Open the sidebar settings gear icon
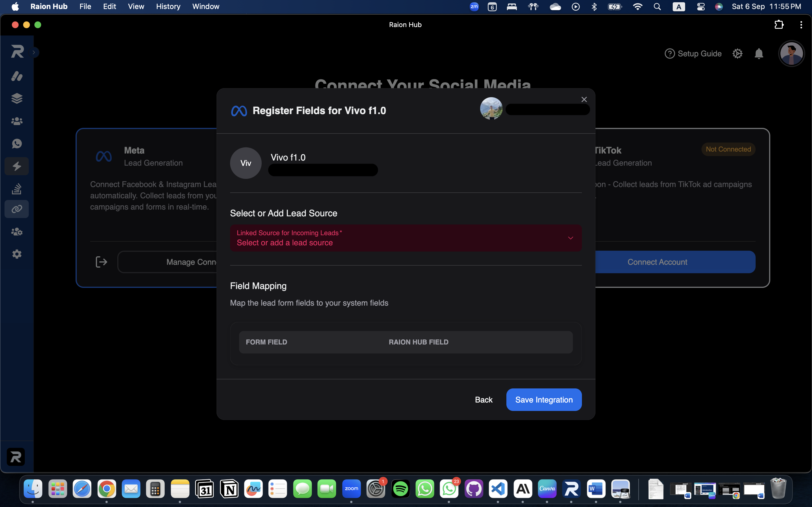The width and height of the screenshot is (812, 507). pyautogui.click(x=17, y=254)
